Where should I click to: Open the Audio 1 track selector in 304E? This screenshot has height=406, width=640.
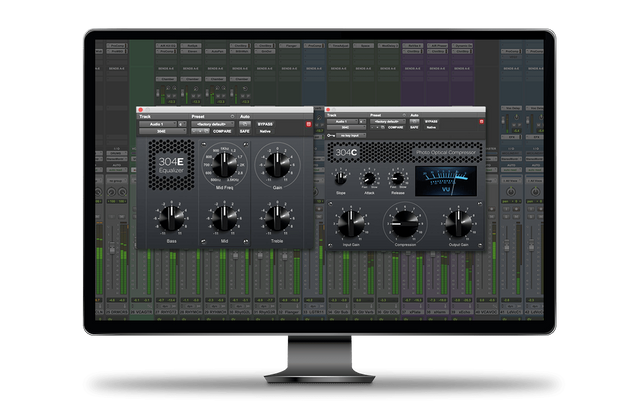pos(158,124)
